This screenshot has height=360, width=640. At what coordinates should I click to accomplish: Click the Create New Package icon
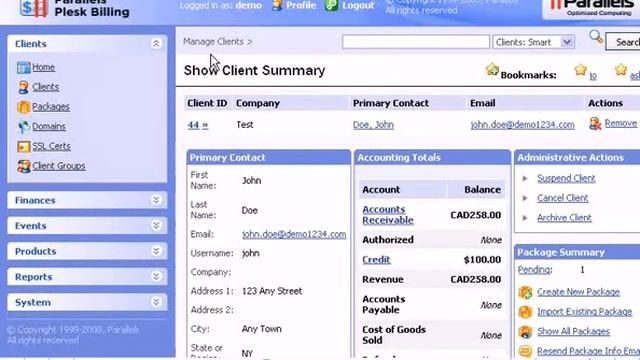coord(525,292)
